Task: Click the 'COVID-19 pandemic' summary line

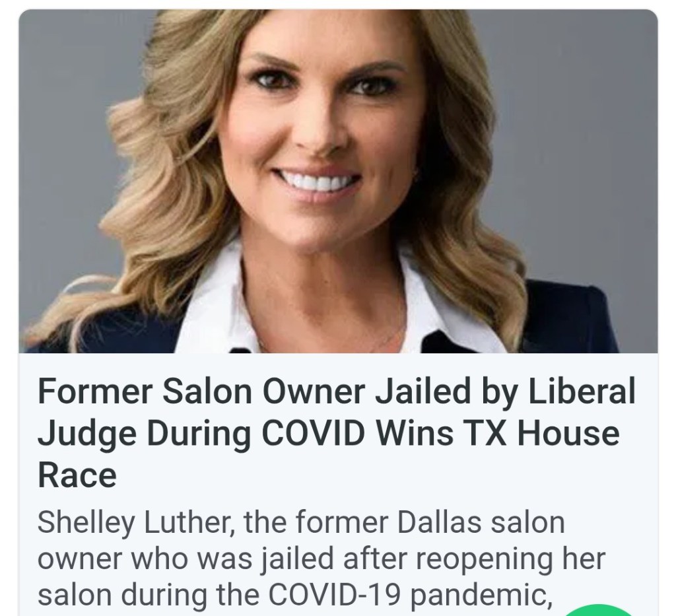Action: [x=294, y=594]
